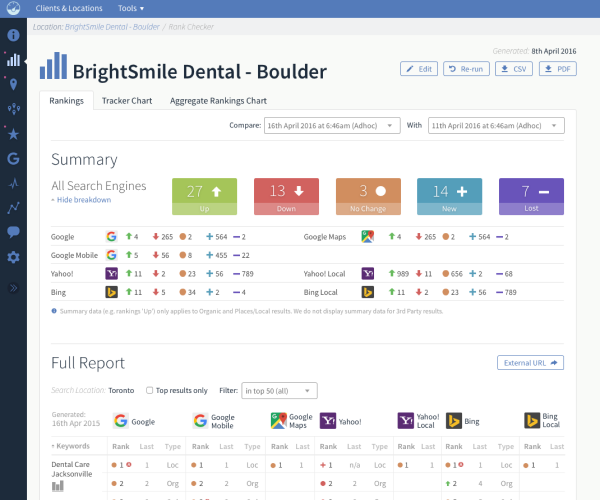Click BrightSmile Dental - Boulder breadcrumb link
Image resolution: width=600 pixels, height=500 pixels.
click(112, 27)
